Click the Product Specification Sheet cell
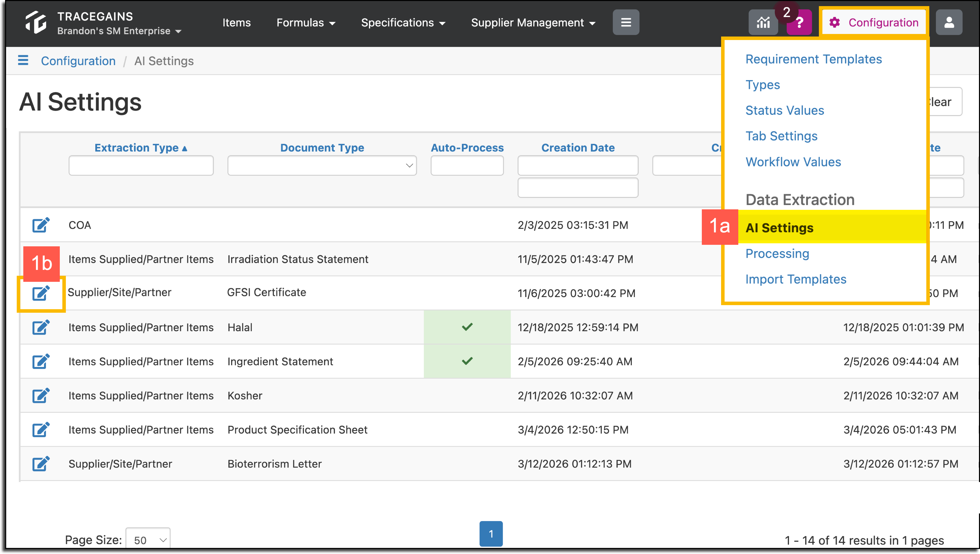The width and height of the screenshot is (980, 554). click(297, 430)
